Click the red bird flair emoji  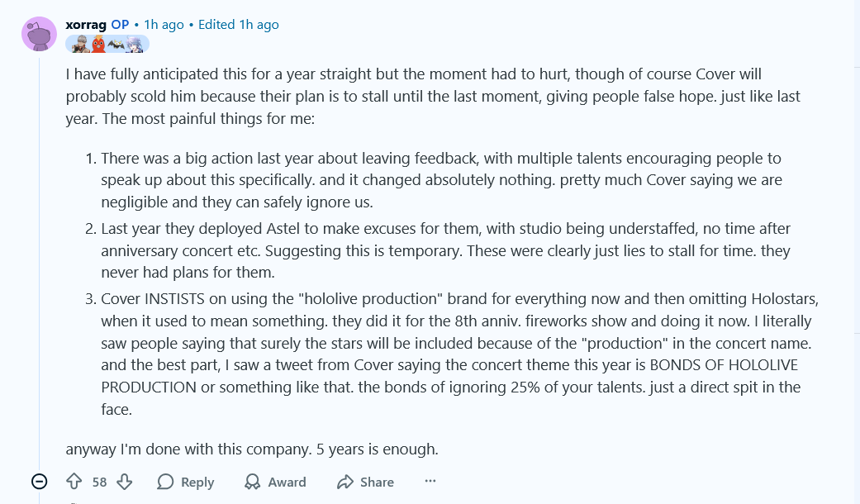98,44
